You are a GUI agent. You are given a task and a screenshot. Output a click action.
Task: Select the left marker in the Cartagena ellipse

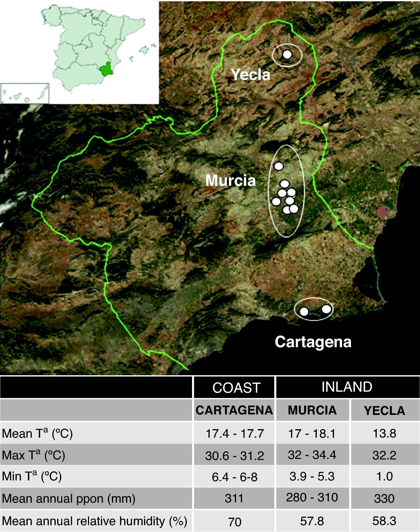coord(304,312)
